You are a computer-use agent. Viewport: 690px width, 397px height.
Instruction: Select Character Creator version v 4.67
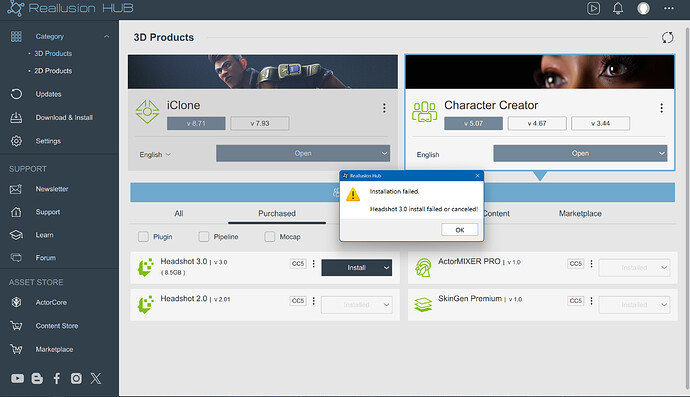coord(537,123)
